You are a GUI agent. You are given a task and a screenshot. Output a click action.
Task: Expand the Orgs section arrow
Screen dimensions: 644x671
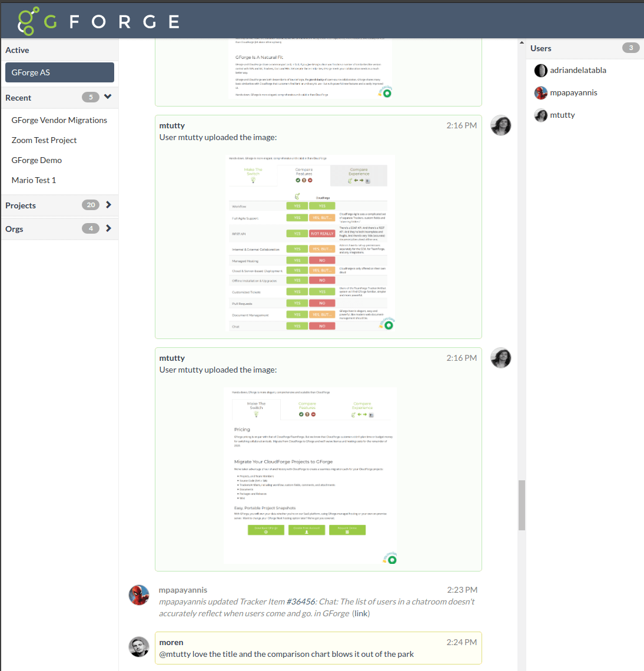(108, 228)
